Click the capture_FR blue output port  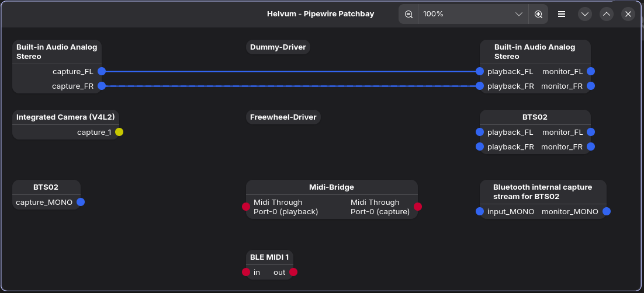click(x=102, y=86)
